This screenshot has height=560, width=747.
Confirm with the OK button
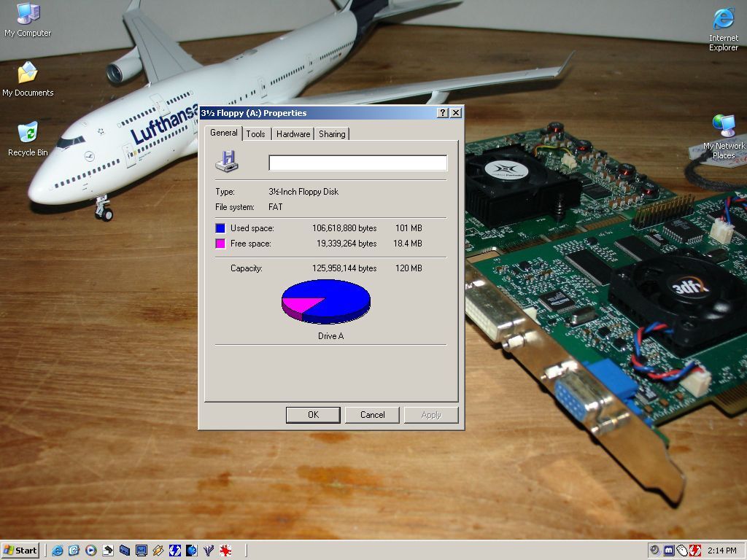[x=313, y=415]
